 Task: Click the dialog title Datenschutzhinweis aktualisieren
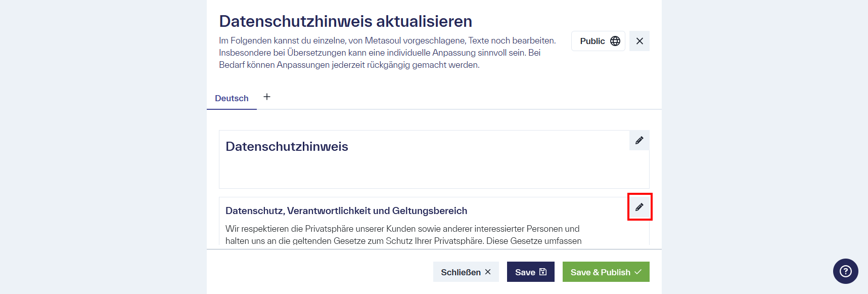tap(345, 21)
